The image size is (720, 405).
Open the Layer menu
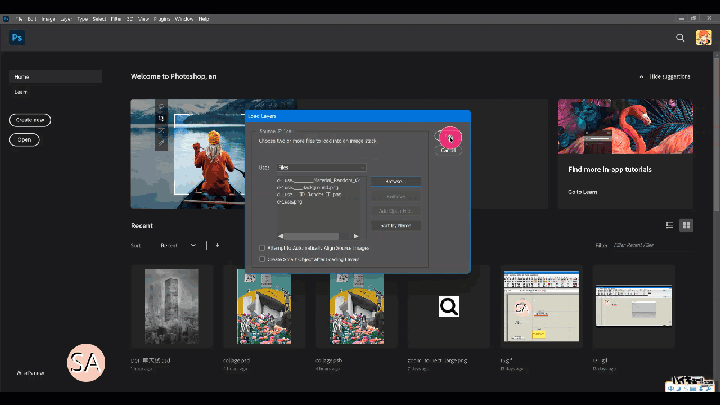tap(66, 19)
